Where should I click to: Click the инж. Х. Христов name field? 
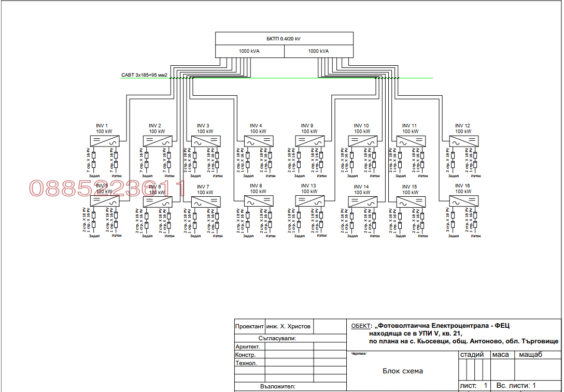[x=288, y=327]
